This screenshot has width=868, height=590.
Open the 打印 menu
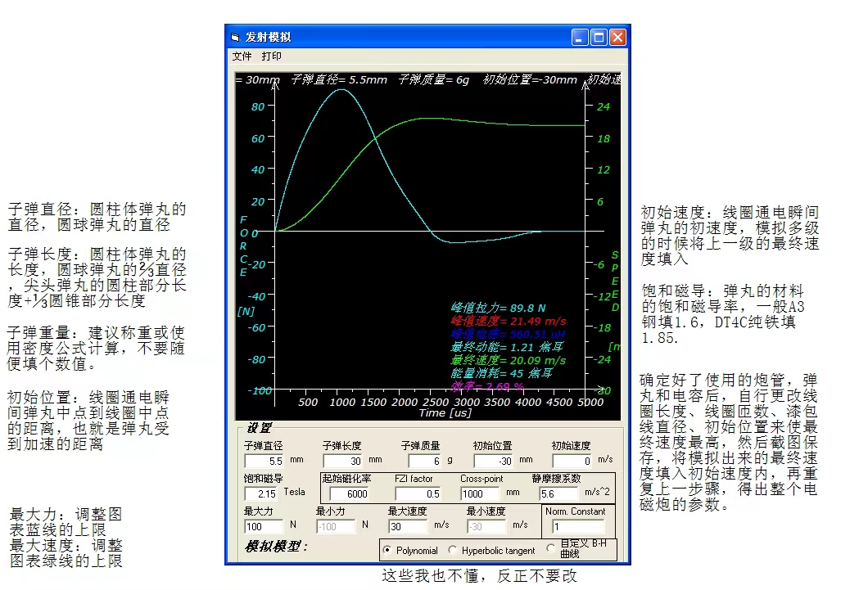[x=271, y=56]
